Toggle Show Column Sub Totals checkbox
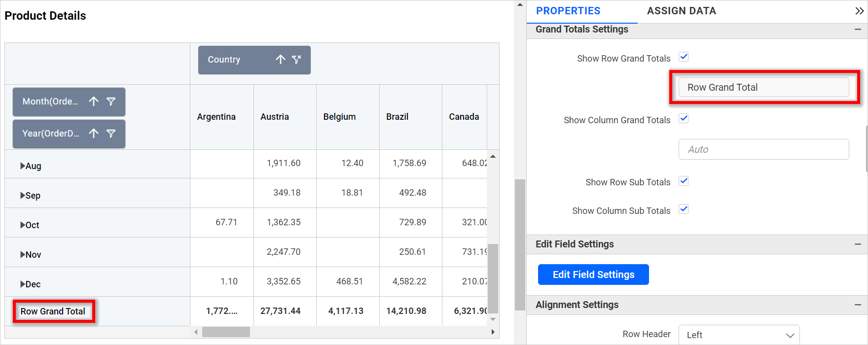 click(684, 209)
